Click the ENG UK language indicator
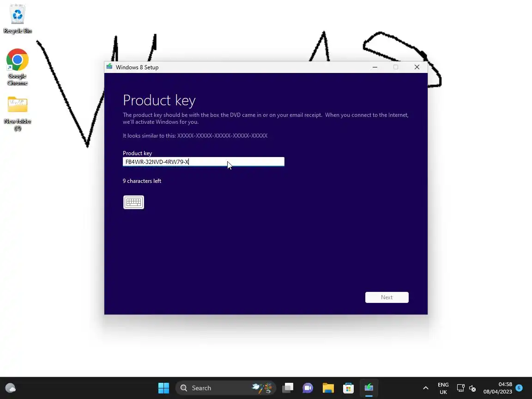 click(443, 388)
